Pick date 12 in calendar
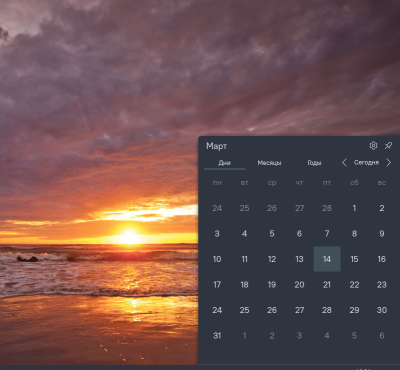Viewport: 400px width, 370px height. [x=272, y=259]
